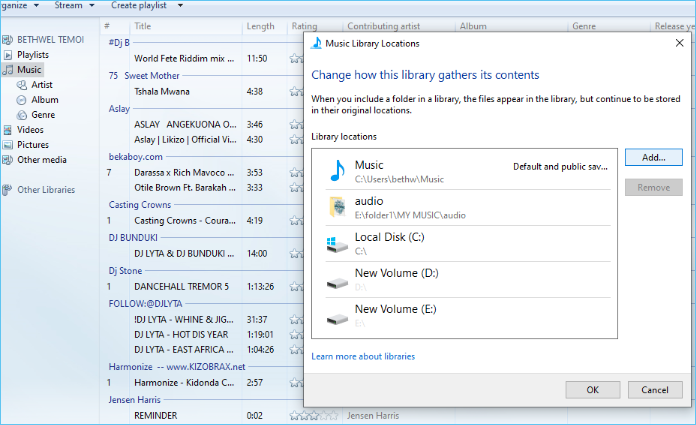Viewport: 696px width, 425px height.
Task: Sort tracks by the Title column header
Action: tap(143, 25)
